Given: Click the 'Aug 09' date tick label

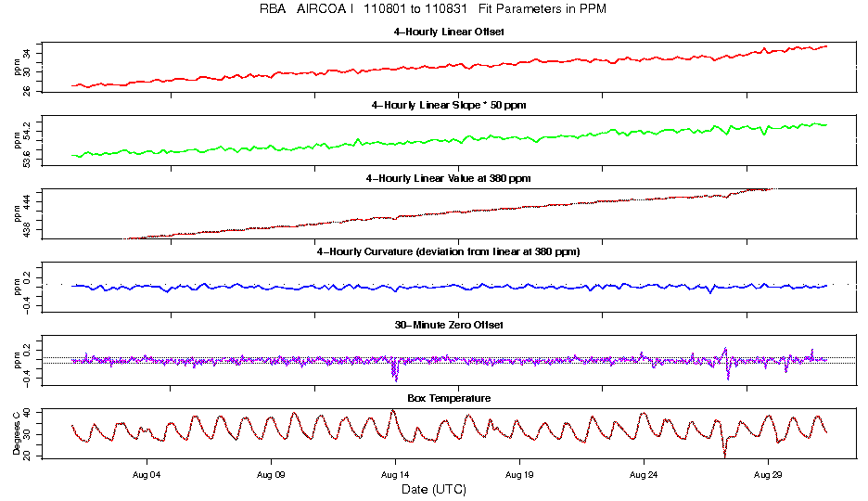Looking at the screenshot, I should [x=271, y=475].
